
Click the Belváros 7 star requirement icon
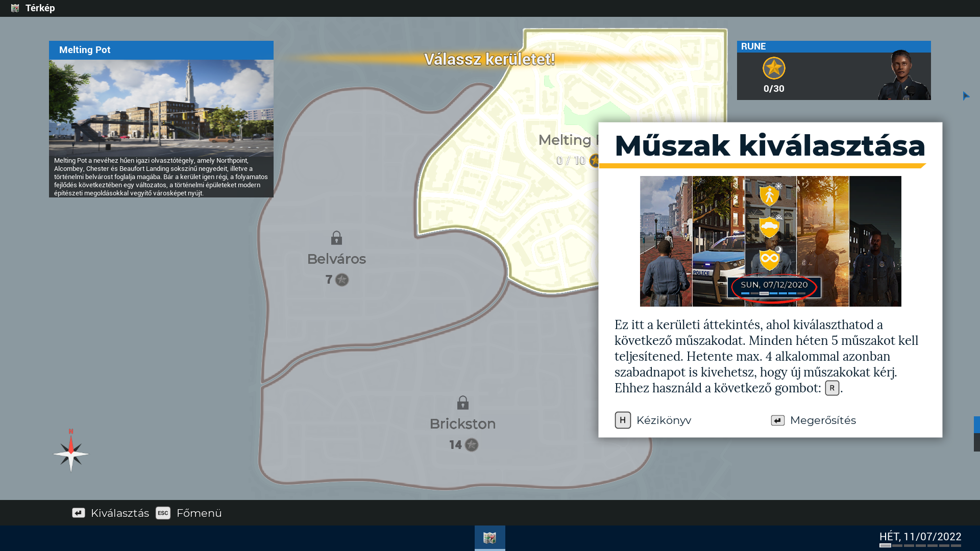(342, 280)
